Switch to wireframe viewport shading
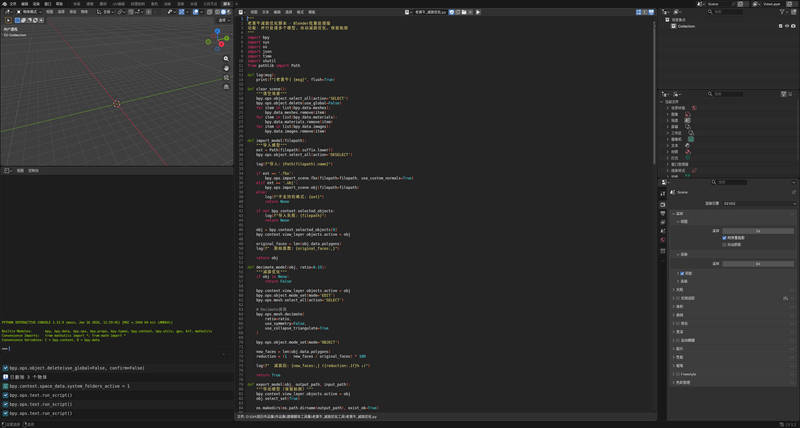800x428 pixels. click(217, 12)
